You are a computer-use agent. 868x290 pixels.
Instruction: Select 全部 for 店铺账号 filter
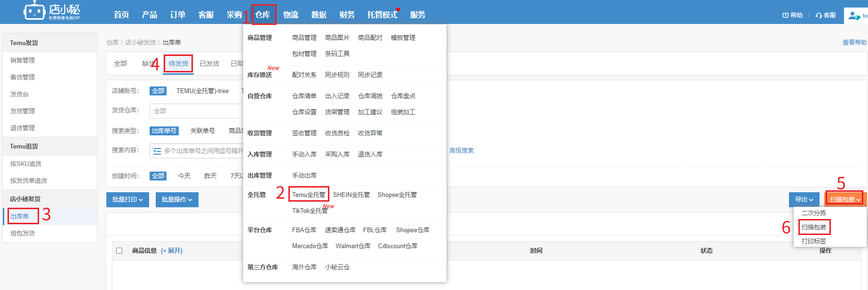tap(158, 91)
